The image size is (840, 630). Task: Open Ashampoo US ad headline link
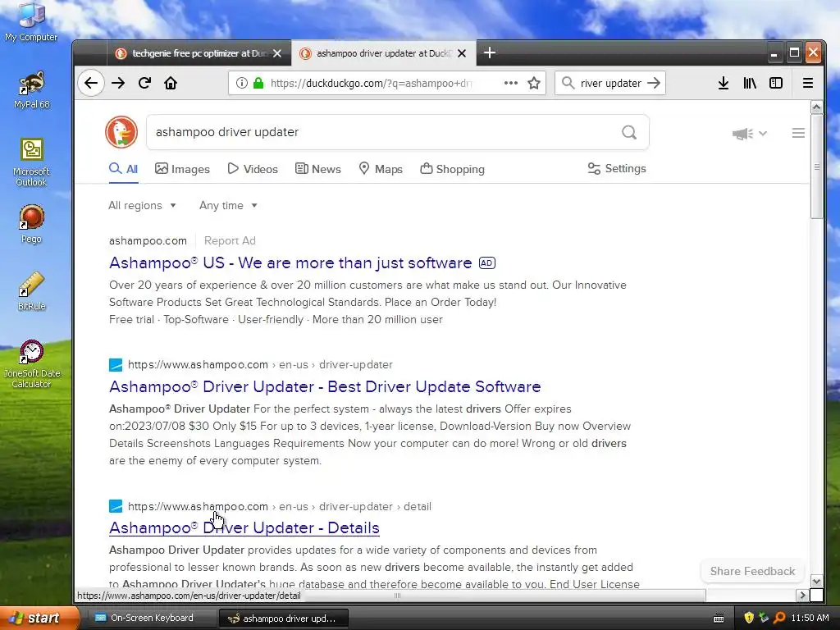(x=290, y=262)
